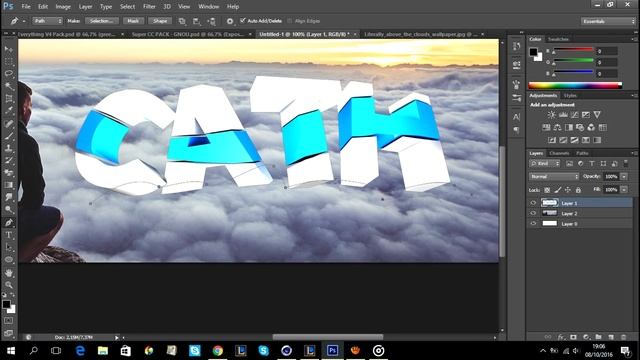Click the Shape button in options bar
The image size is (640, 360).
pyautogui.click(x=160, y=21)
